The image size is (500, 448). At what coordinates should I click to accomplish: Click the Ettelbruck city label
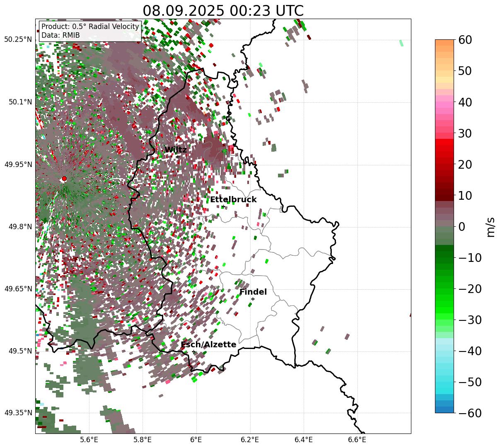tap(233, 200)
